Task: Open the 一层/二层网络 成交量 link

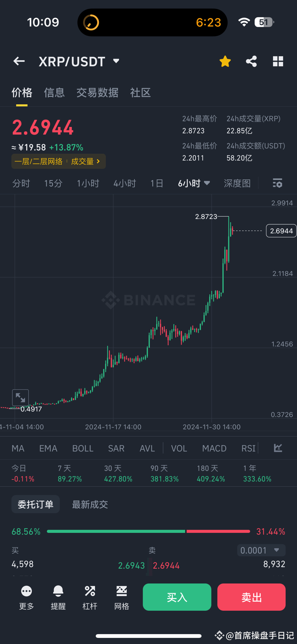Action: 58,161
